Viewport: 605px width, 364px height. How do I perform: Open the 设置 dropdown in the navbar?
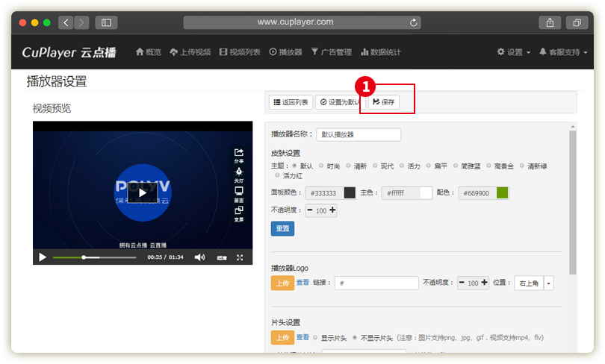[513, 52]
